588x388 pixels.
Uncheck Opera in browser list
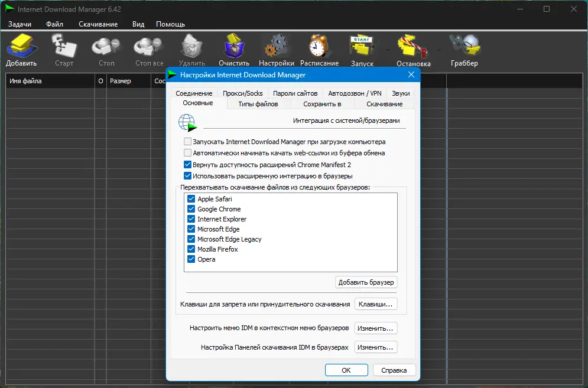pyautogui.click(x=191, y=259)
